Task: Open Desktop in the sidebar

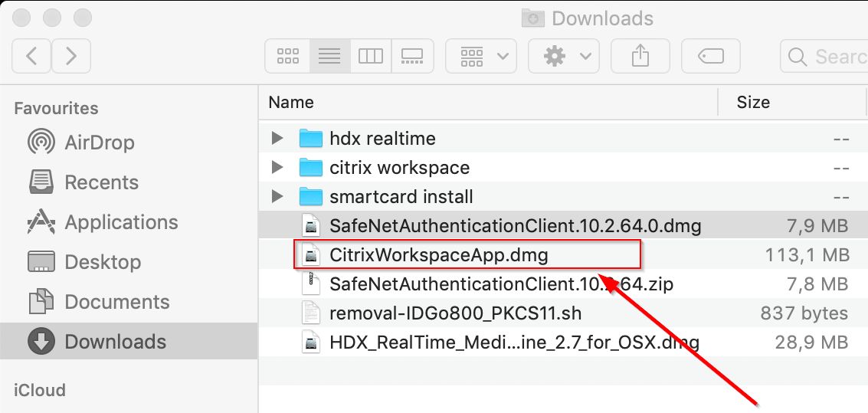Action: (x=84, y=262)
